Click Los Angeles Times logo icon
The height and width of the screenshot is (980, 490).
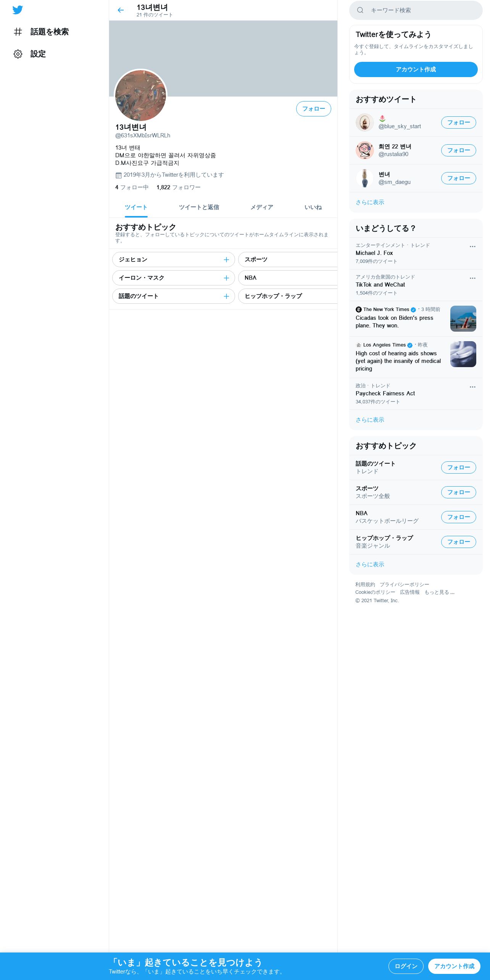click(x=359, y=345)
